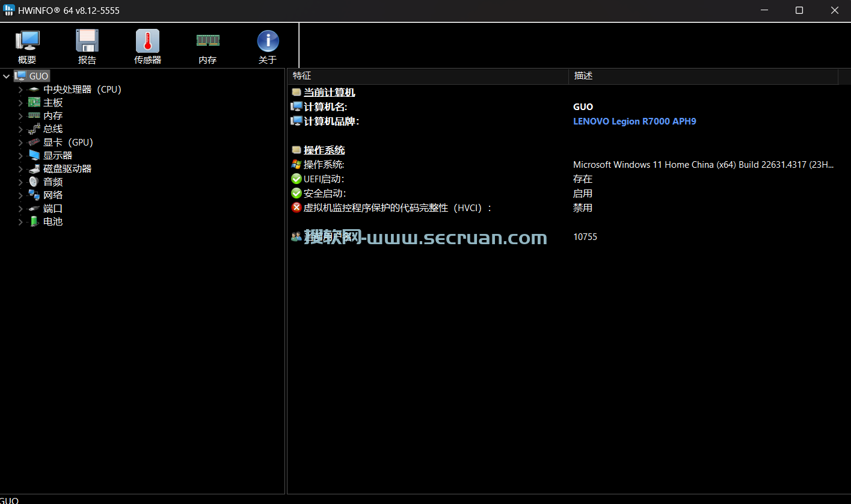851x504 pixels.
Task: Expand the 磁盘驱动器 tree node
Action: click(x=20, y=169)
